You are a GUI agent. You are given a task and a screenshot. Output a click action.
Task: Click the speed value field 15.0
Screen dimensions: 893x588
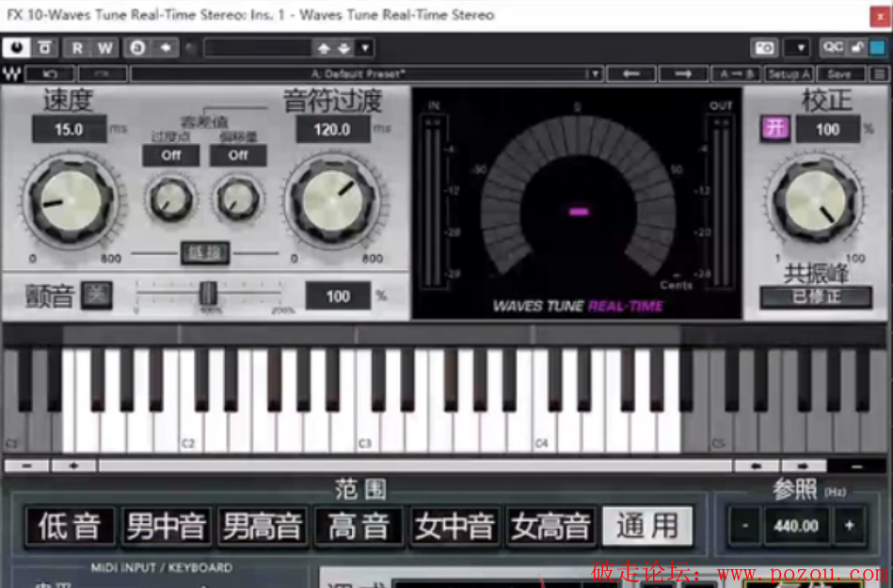[69, 129]
